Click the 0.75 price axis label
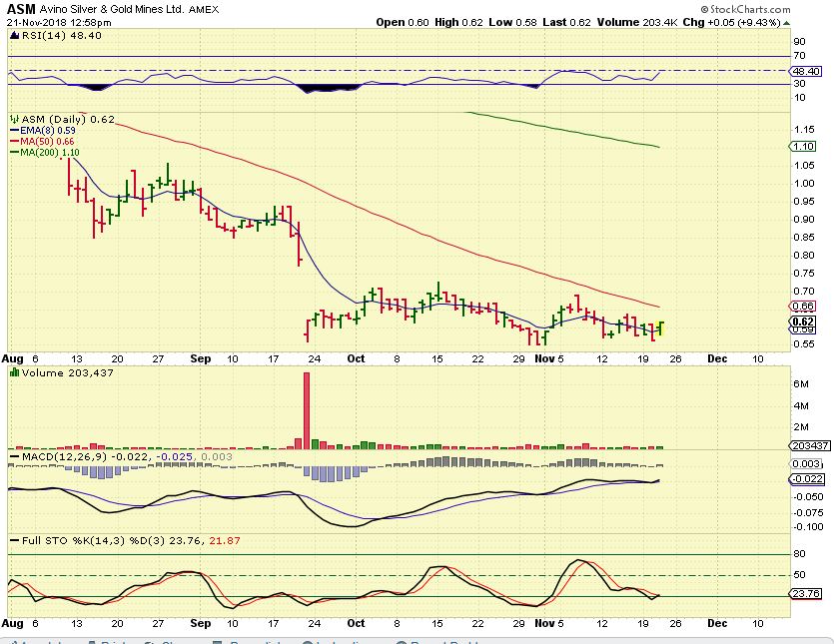 pyautogui.click(x=803, y=274)
